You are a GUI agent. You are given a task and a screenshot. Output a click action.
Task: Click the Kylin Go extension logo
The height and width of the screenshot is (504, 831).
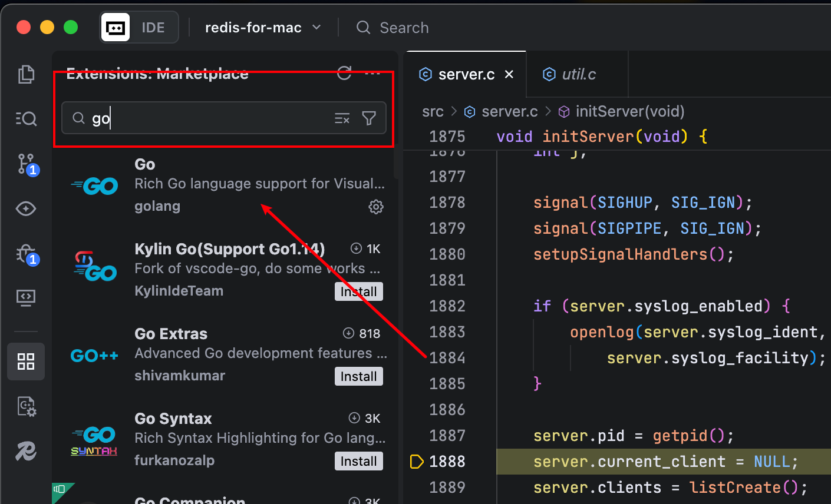[x=94, y=266]
